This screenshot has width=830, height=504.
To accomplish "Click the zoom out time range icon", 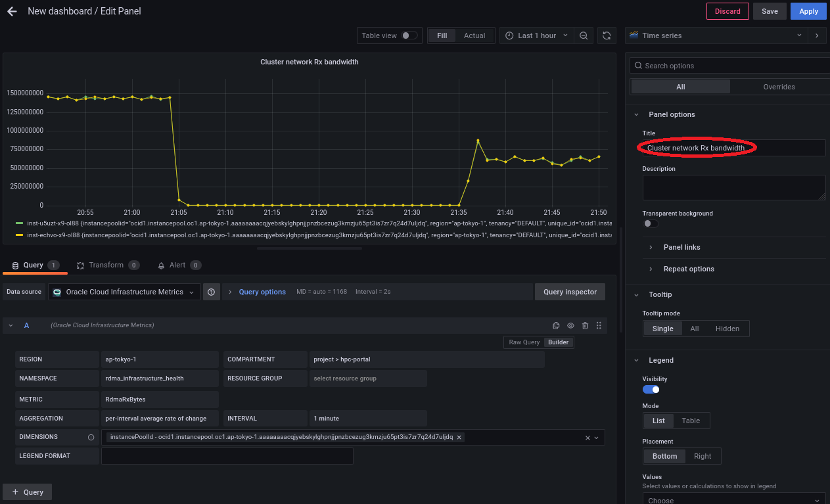I will click(584, 35).
